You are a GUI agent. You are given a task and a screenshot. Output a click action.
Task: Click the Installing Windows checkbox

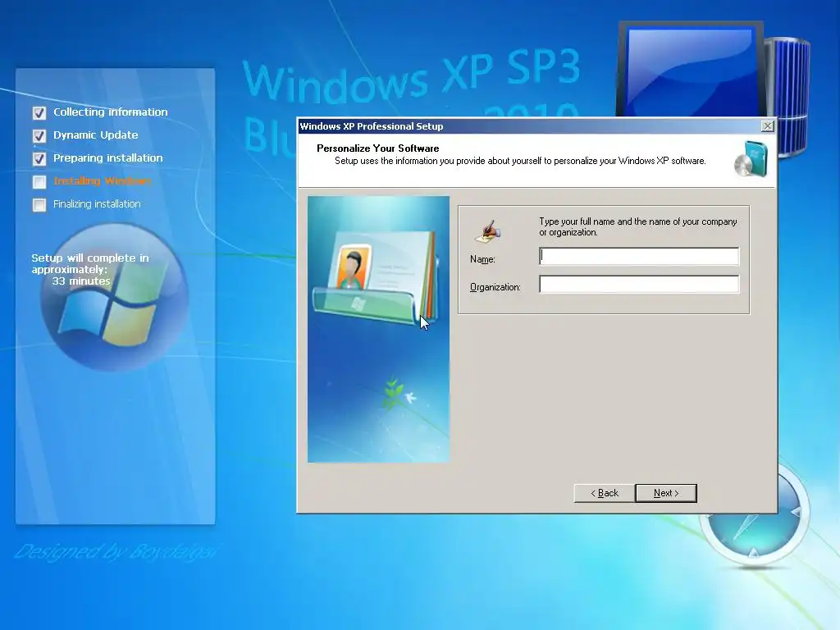click(39, 181)
